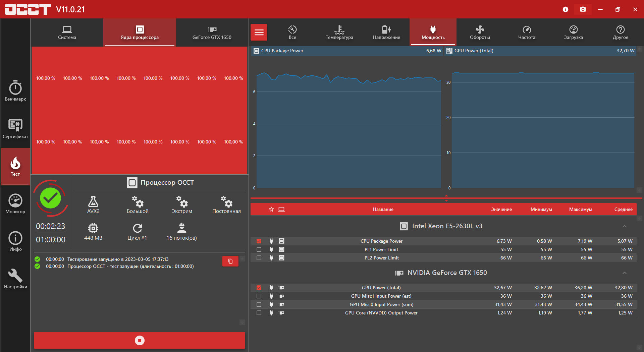Click the GPU Misc0 Input Power (sum) name
Viewport: 644px width, 352px height.
381,304
